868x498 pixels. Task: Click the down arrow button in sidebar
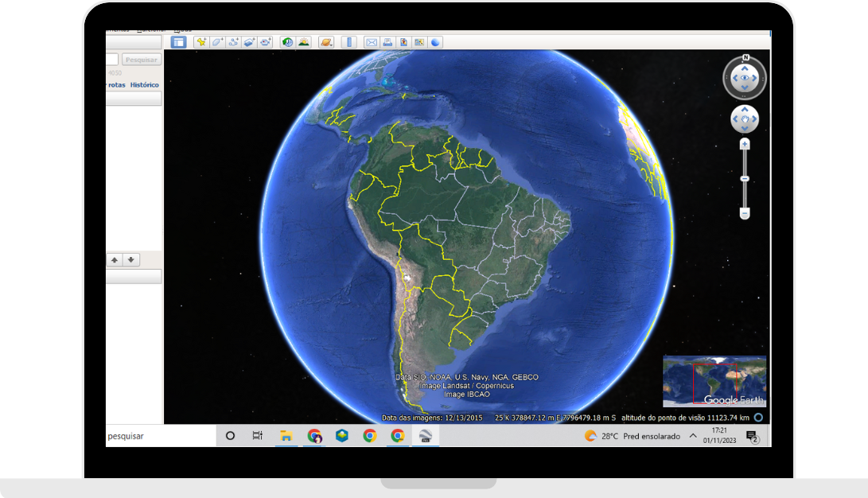coord(130,259)
